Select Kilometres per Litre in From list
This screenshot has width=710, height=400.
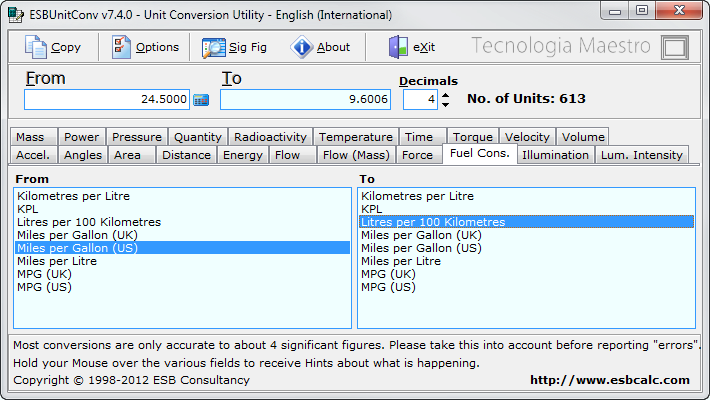coord(182,196)
